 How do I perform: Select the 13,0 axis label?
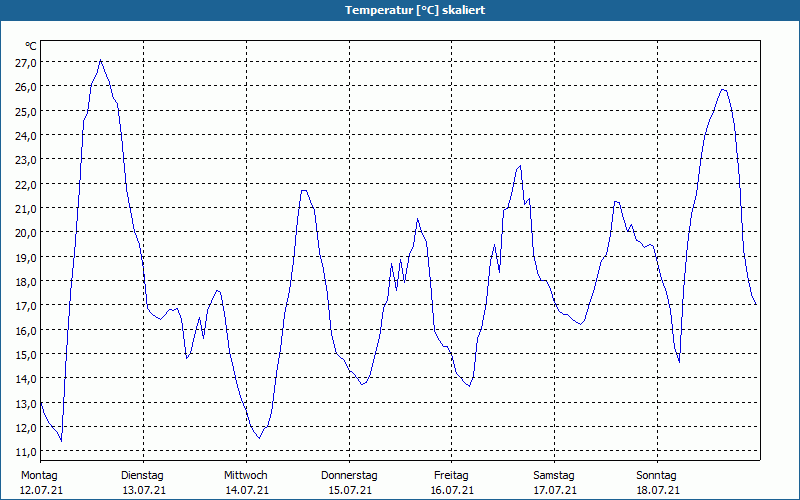[26, 404]
